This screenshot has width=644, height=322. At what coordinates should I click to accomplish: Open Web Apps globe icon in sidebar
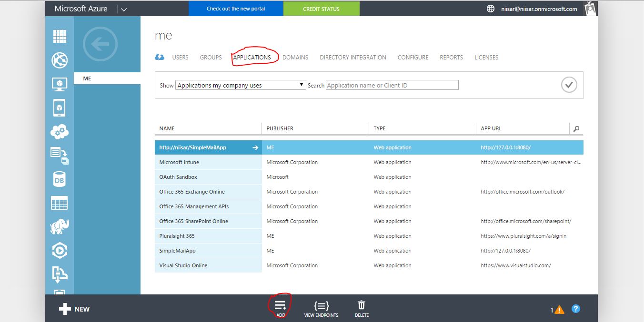pyautogui.click(x=60, y=60)
